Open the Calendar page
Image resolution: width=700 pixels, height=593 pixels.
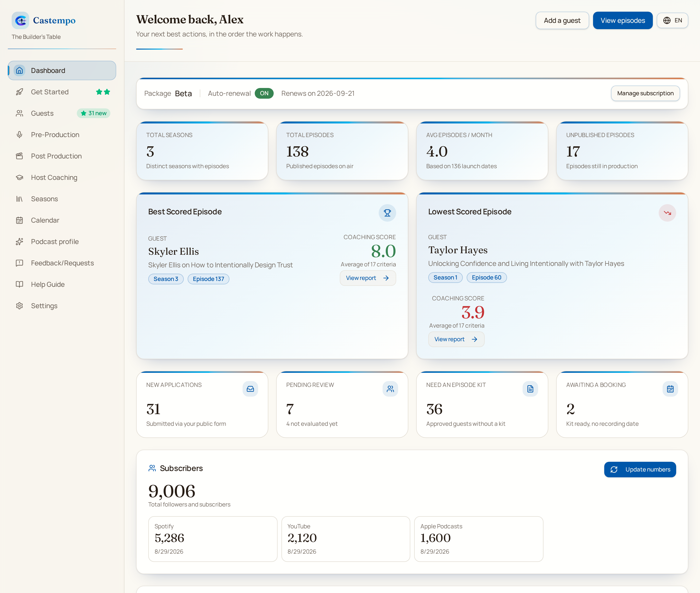(x=62, y=220)
